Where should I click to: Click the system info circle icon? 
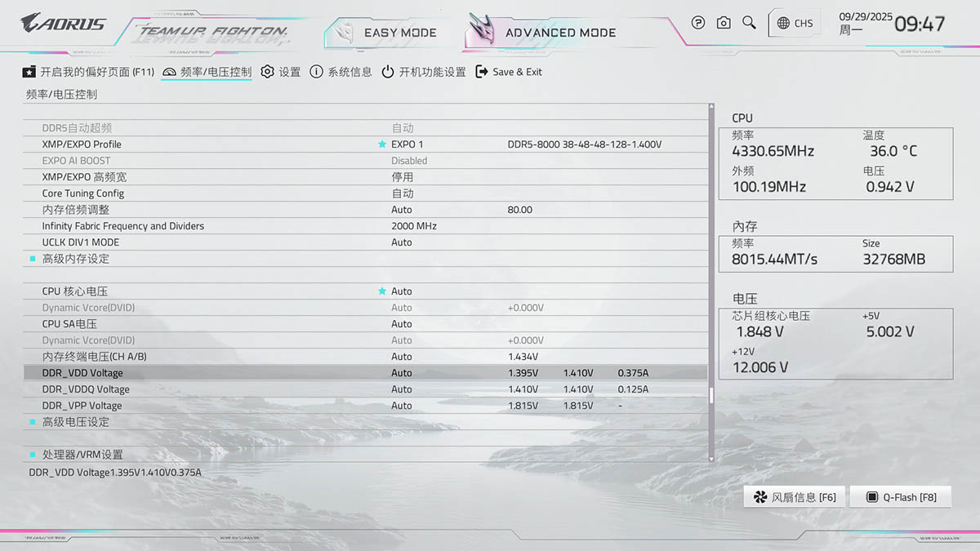317,72
